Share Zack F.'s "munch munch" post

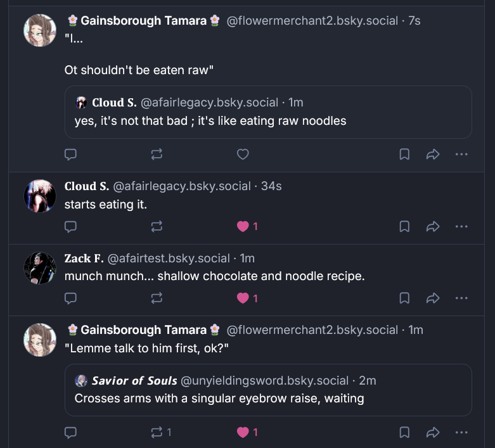(433, 298)
